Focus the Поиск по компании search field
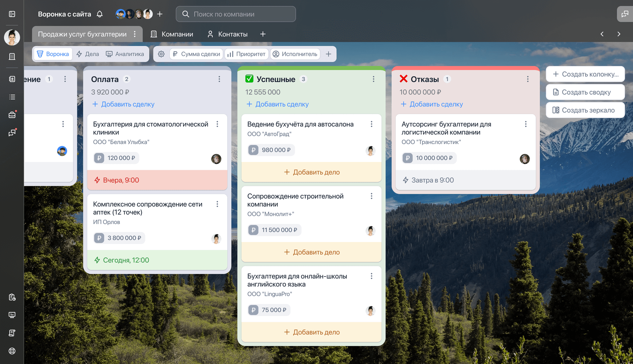Viewport: 633px width, 364px height. click(x=236, y=14)
